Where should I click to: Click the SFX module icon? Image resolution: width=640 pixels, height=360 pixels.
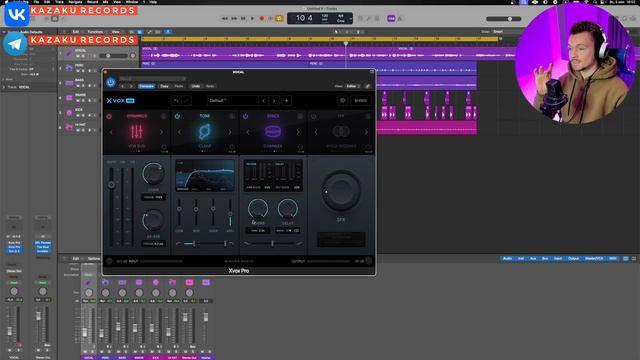click(x=341, y=131)
